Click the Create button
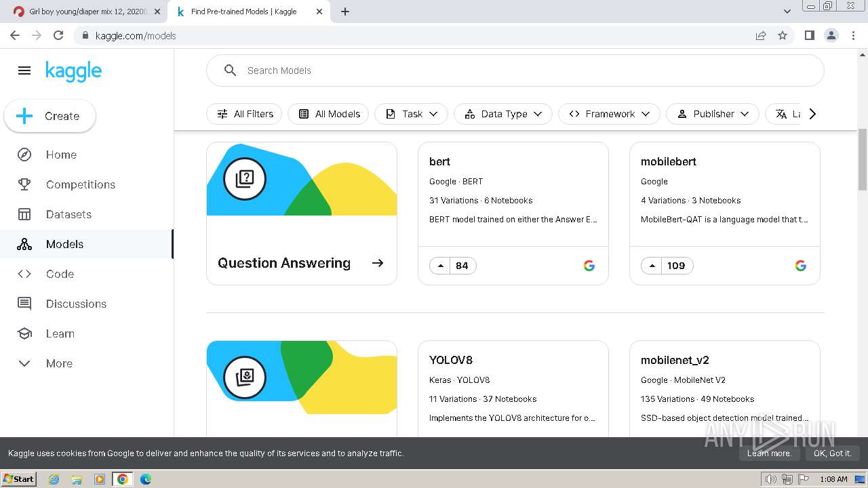 click(x=50, y=116)
